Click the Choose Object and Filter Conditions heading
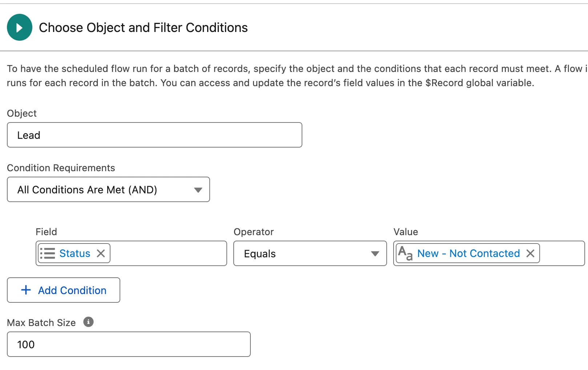The width and height of the screenshot is (588, 370). point(143,28)
